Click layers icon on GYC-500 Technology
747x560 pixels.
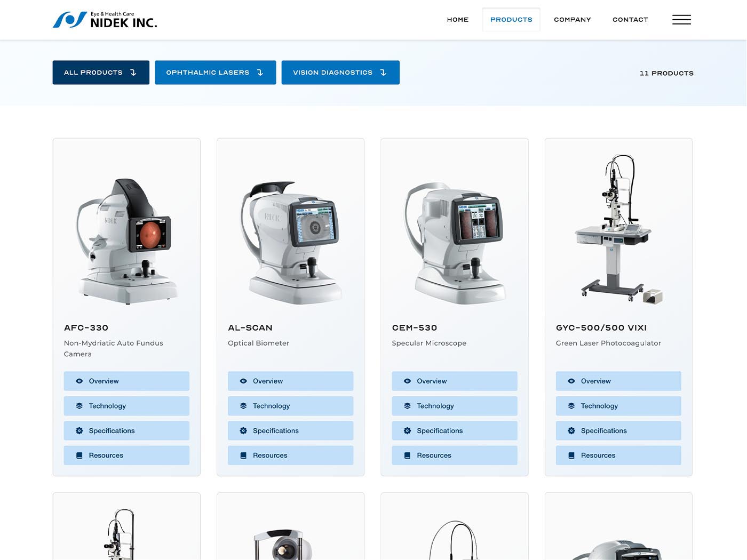[x=571, y=406]
